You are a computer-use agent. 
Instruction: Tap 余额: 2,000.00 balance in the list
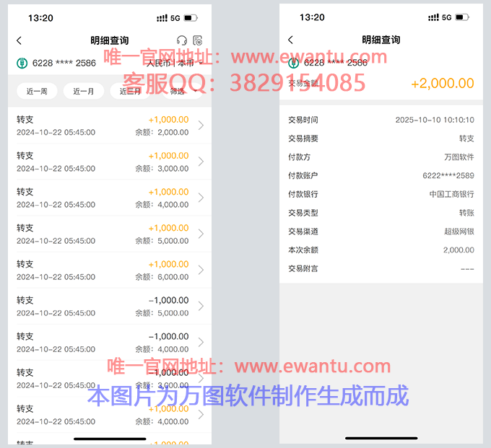(x=162, y=133)
